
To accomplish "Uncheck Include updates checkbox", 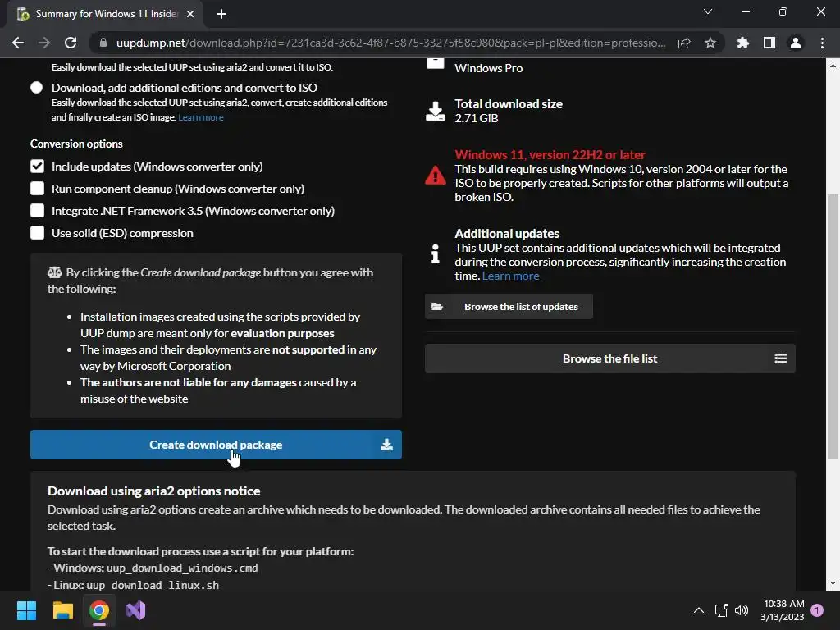I will (37, 166).
